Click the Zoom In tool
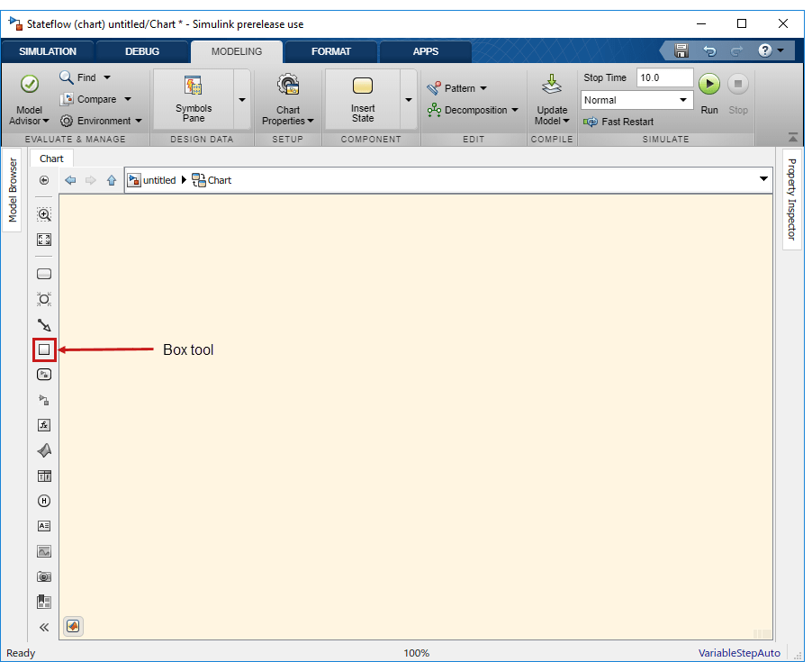 tap(44, 214)
